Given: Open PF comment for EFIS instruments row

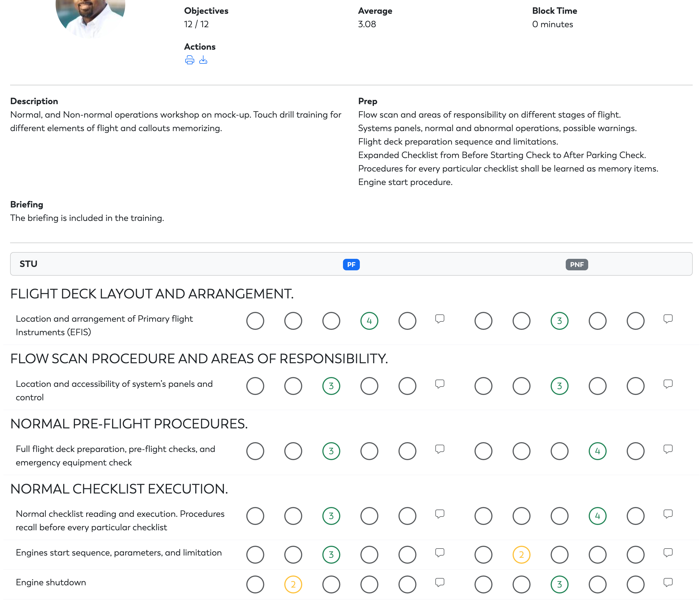Looking at the screenshot, I should coord(440,319).
